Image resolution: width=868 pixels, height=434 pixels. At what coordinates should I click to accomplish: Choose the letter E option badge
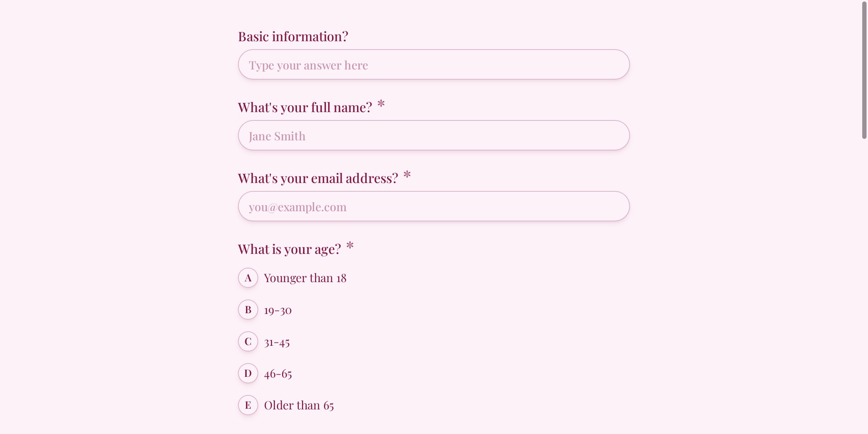pyautogui.click(x=248, y=405)
